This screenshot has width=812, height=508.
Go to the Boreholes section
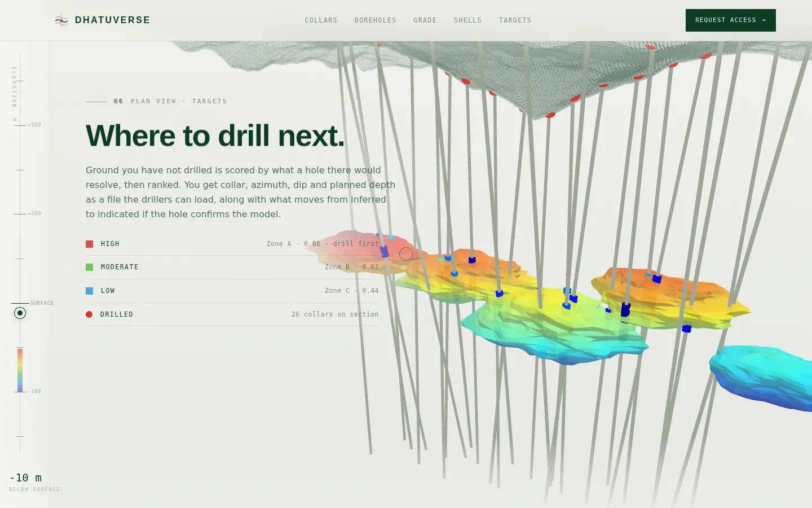tap(376, 20)
